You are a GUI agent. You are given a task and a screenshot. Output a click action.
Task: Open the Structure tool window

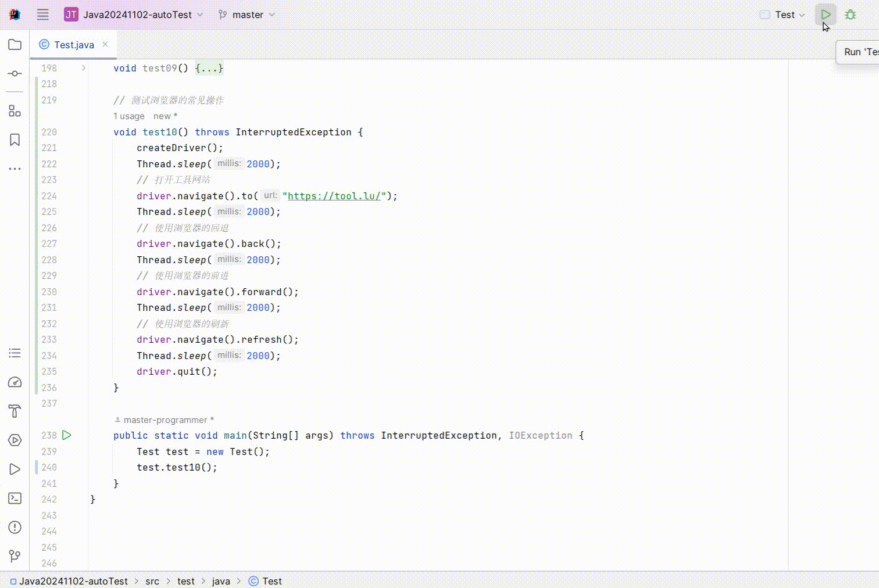pos(15,110)
